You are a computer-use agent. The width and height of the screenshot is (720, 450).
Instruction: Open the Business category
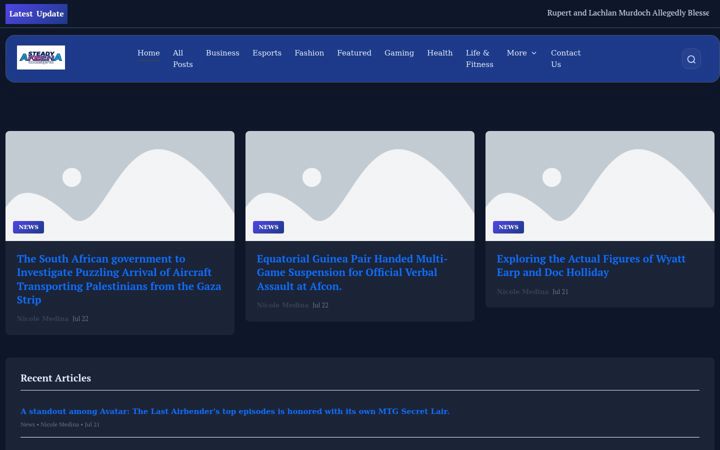pyautogui.click(x=222, y=53)
